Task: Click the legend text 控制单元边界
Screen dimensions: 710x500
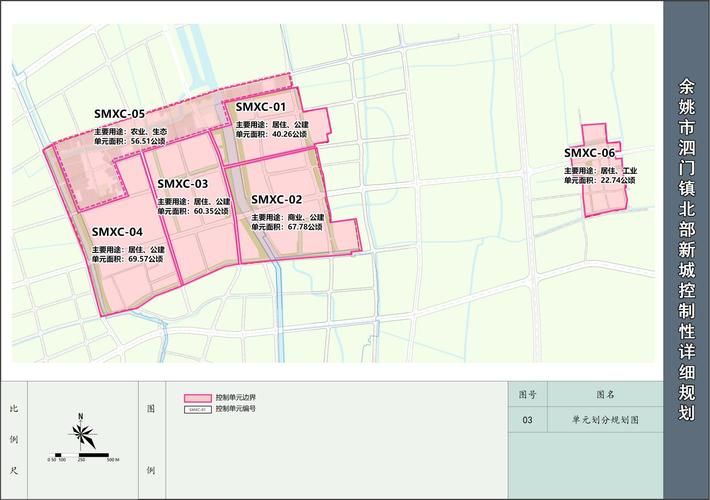Action: coord(236,398)
